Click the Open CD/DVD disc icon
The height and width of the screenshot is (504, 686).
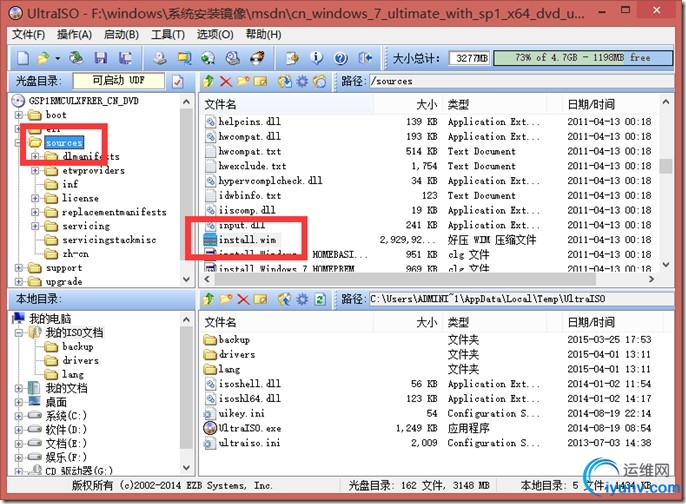coord(77,58)
